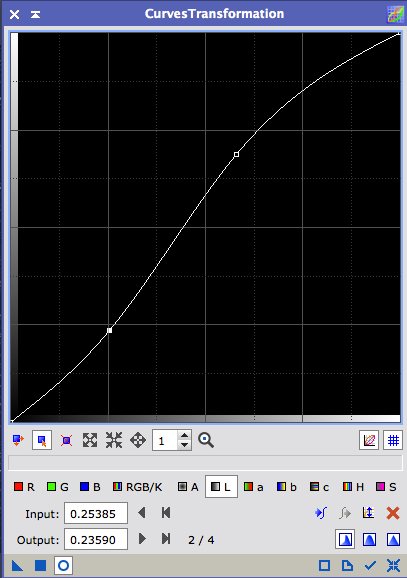This screenshot has width=407, height=578.
Task: Select the upper curve control point
Action: coord(236,154)
